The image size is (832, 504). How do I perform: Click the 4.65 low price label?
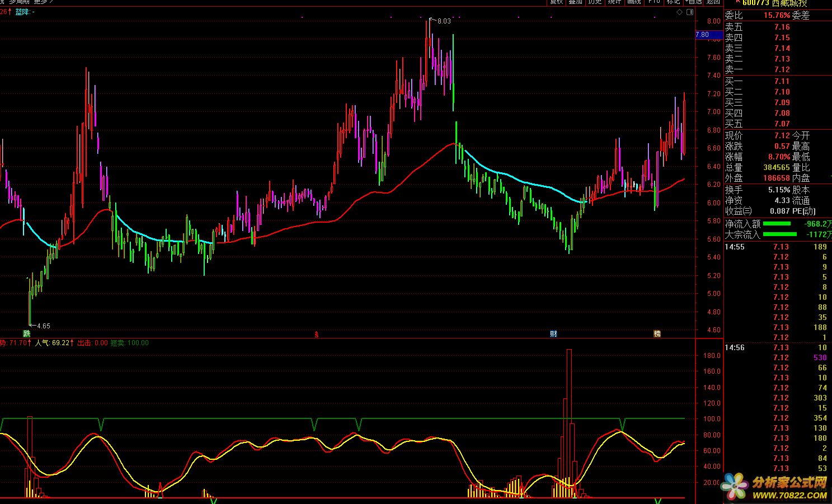43,326
